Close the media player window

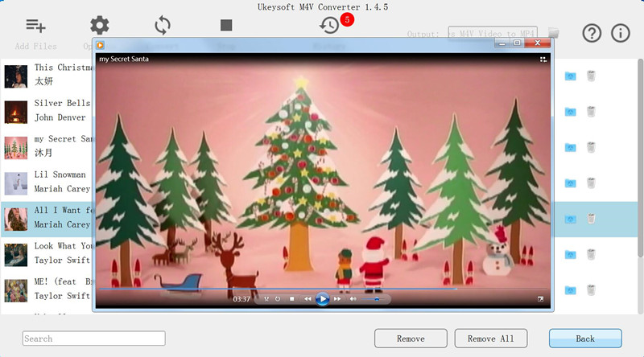click(538, 43)
